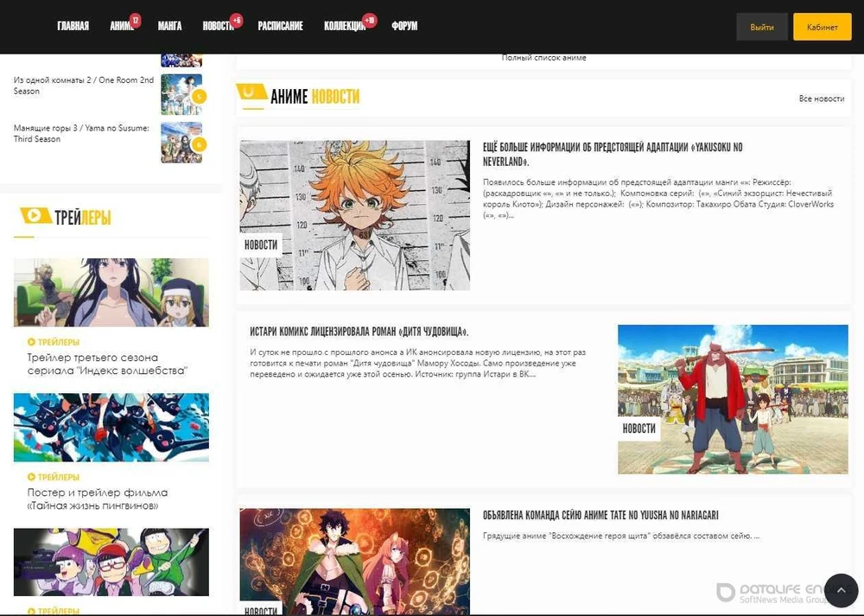Screen dimensions: 864x616
Task: Click ТРЕЙЛЕРЫ tag above Индекс волшебства title
Action: [59, 342]
